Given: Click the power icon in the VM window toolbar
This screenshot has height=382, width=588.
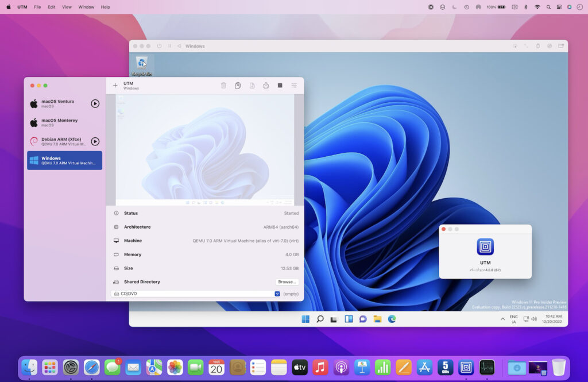Looking at the screenshot, I should click(159, 46).
